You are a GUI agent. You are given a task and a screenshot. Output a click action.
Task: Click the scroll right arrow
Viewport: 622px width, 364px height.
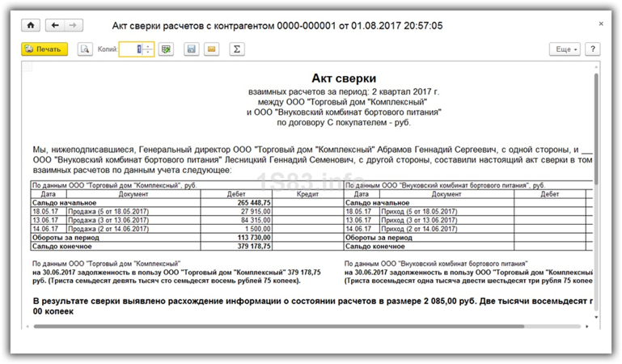pyautogui.click(x=587, y=326)
